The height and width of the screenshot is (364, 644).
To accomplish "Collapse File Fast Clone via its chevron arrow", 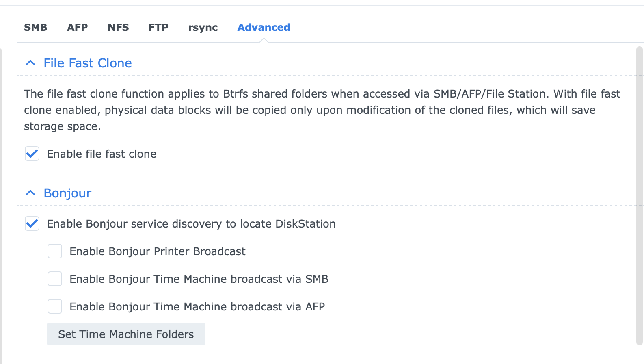I will [30, 63].
